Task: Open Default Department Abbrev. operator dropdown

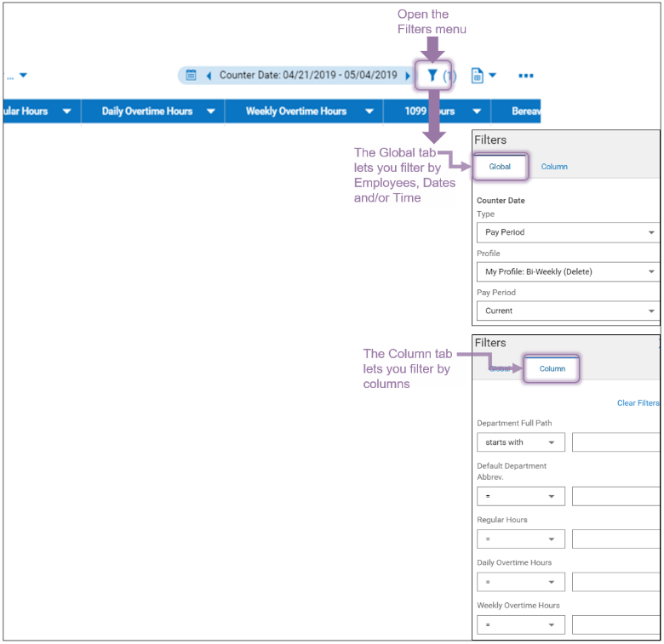Action: coord(520,496)
